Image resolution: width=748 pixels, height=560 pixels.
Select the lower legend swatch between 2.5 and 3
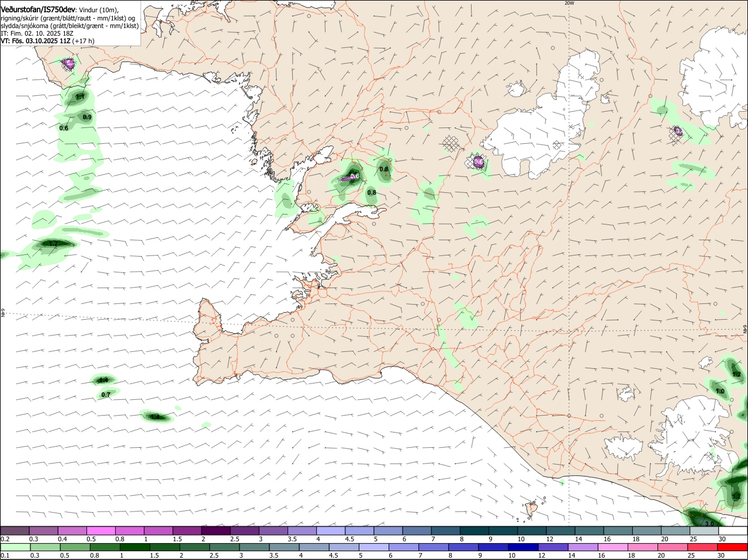point(224,547)
